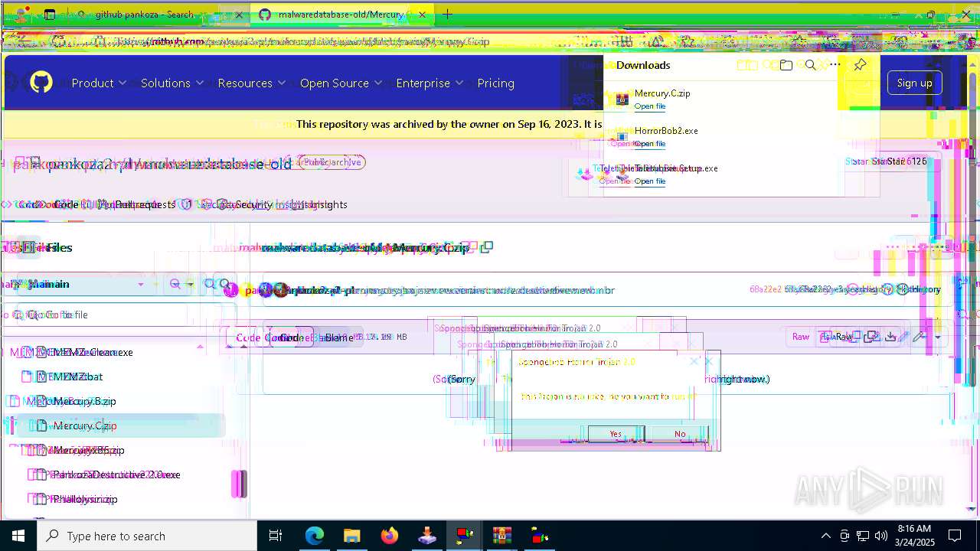This screenshot has width=980, height=551.
Task: Open file link under Setup.exe download
Action: pyautogui.click(x=650, y=181)
